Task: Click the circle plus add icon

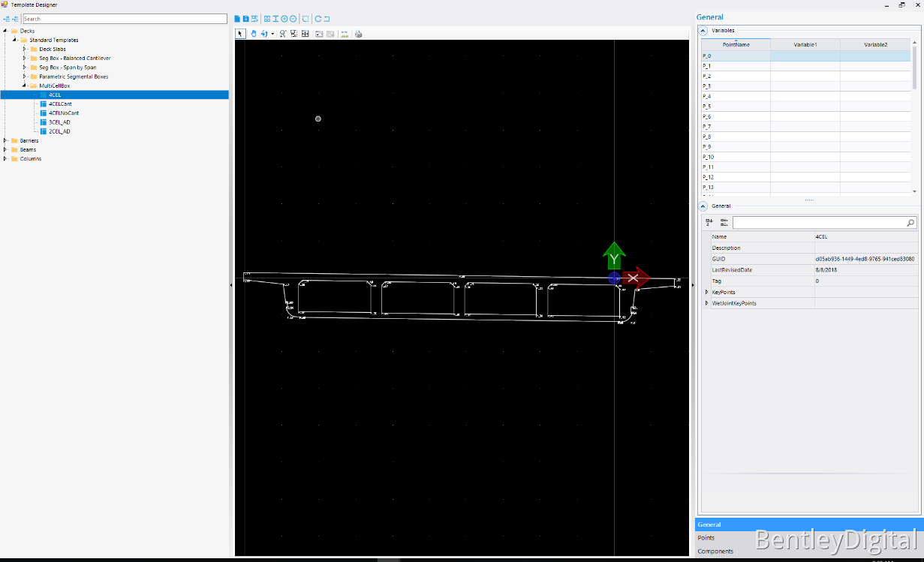Action: (284, 19)
